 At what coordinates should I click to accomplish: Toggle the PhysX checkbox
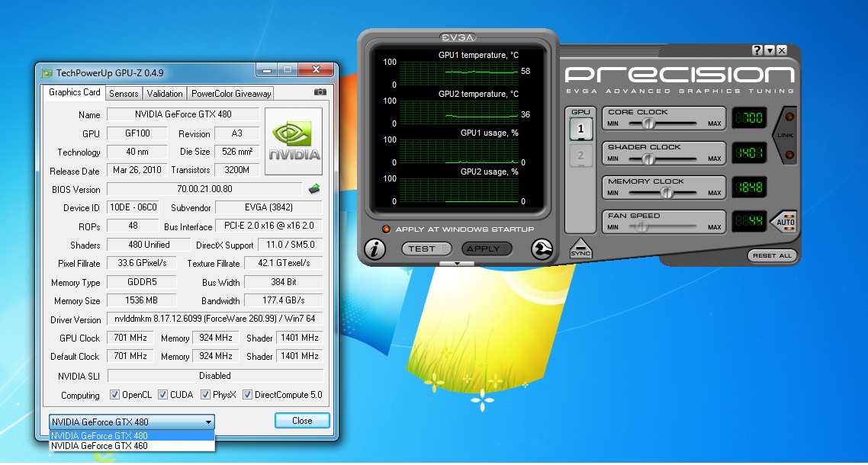pos(205,395)
